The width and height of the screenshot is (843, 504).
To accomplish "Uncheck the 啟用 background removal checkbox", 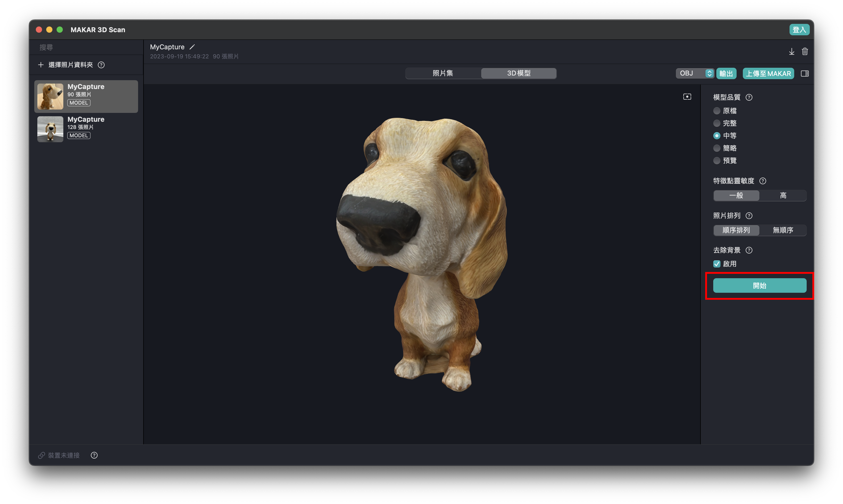I will [x=717, y=264].
